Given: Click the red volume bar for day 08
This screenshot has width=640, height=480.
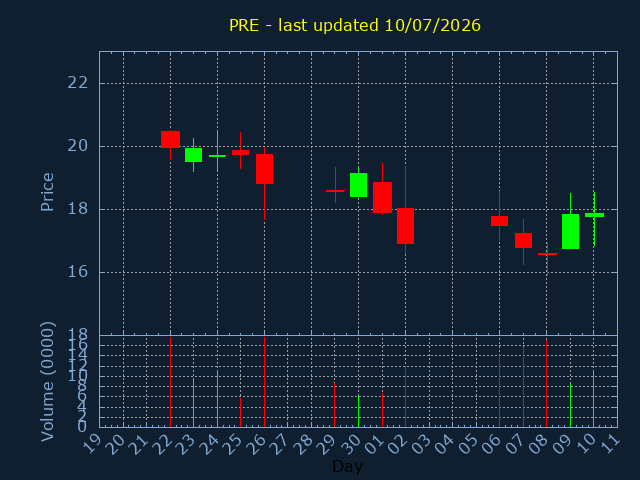Looking at the screenshot, I should coord(547,383).
